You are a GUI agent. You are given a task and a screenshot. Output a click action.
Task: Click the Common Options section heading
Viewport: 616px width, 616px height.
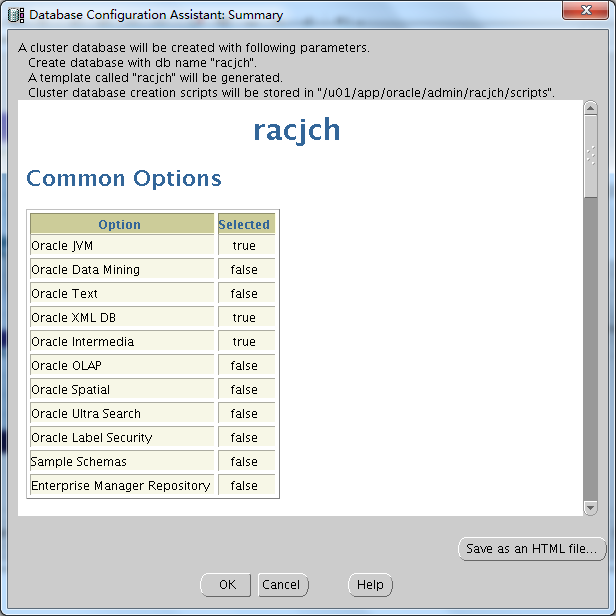tap(124, 179)
